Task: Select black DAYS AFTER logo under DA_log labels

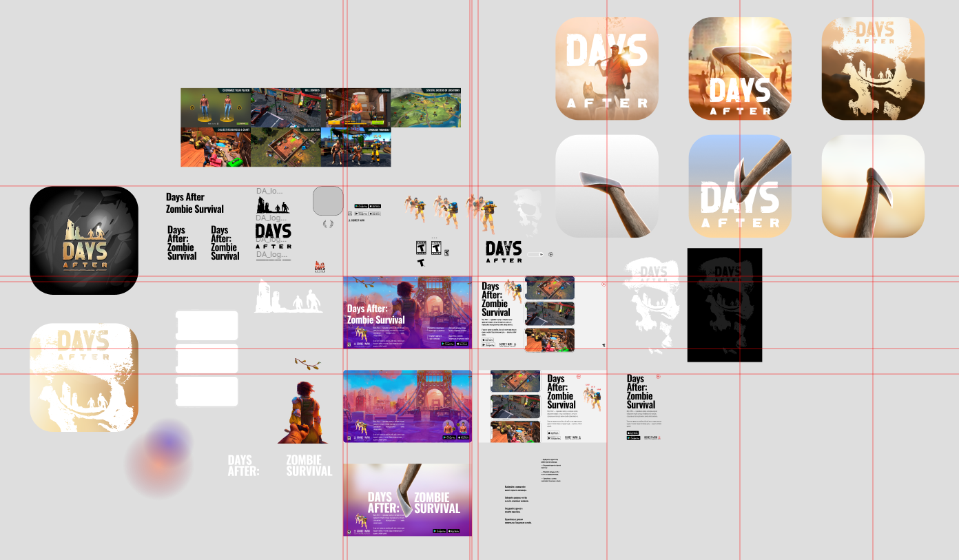Action: click(274, 236)
